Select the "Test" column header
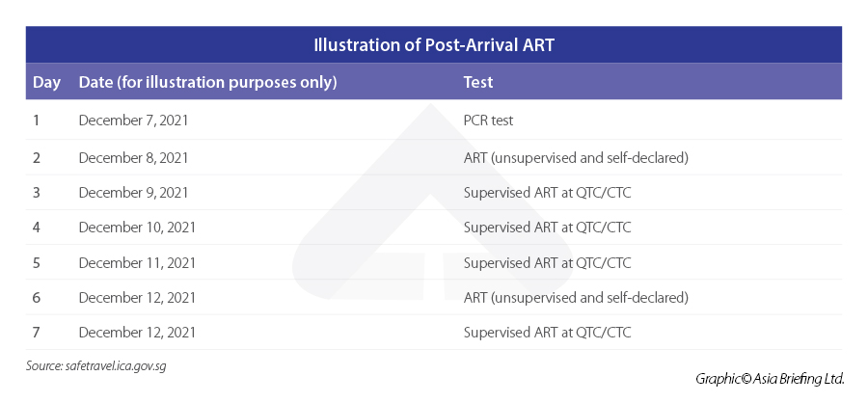This screenshot has width=868, height=403. 478,82
